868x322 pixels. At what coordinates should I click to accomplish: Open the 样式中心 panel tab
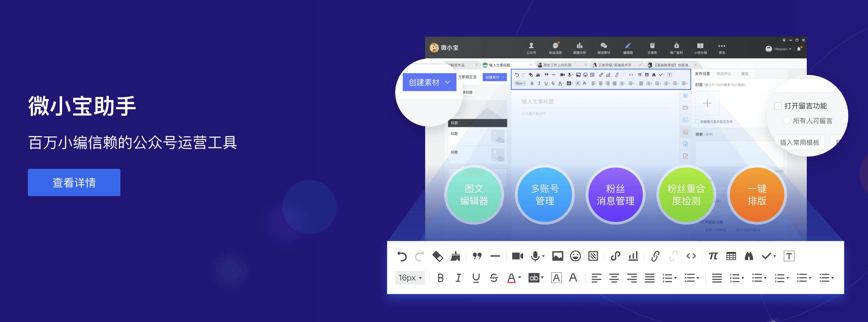[x=724, y=74]
